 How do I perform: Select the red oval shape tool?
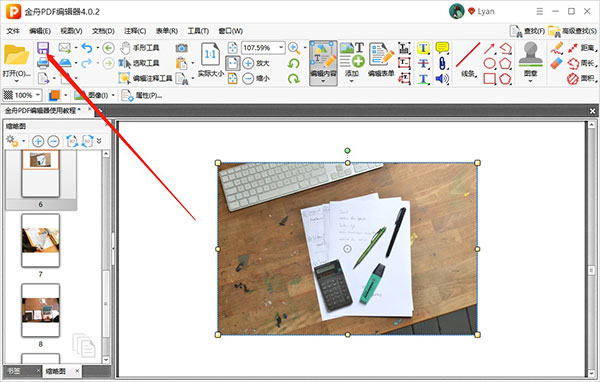point(489,63)
